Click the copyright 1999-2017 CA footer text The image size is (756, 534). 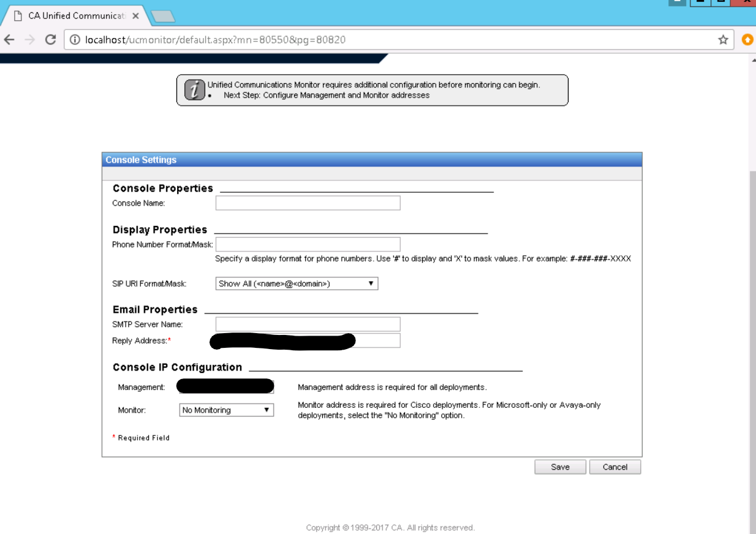pos(390,528)
